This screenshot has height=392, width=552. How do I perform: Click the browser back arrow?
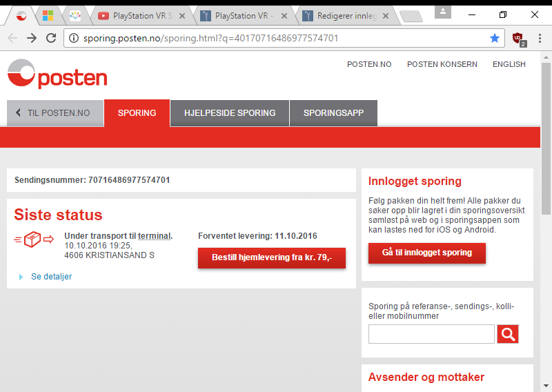tap(12, 38)
